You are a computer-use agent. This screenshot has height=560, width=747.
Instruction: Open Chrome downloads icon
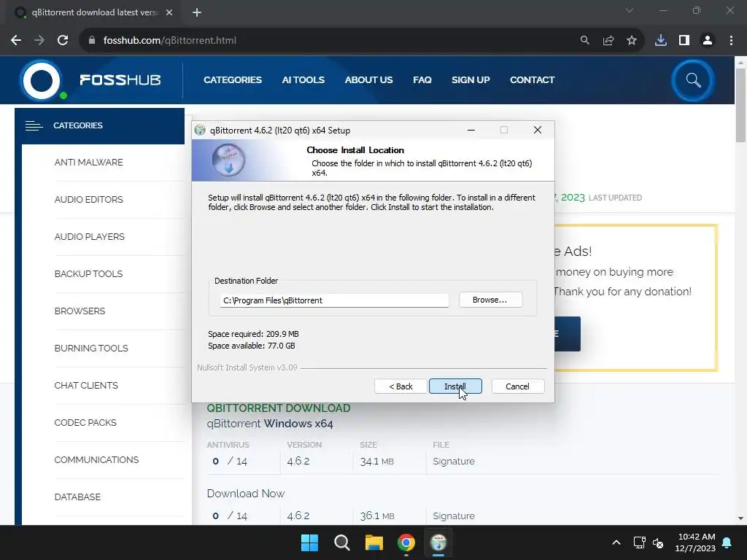tap(661, 41)
